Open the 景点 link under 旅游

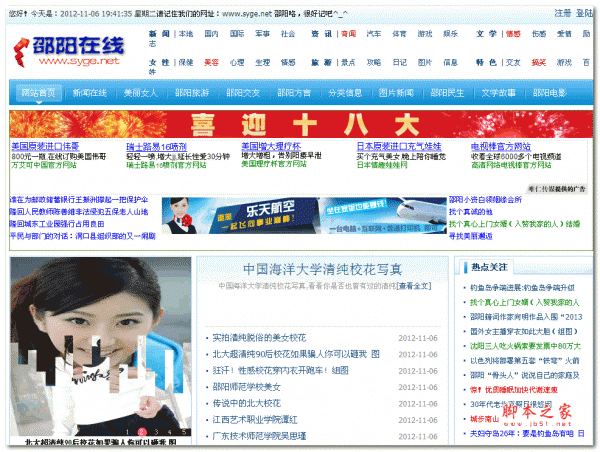tap(348, 62)
